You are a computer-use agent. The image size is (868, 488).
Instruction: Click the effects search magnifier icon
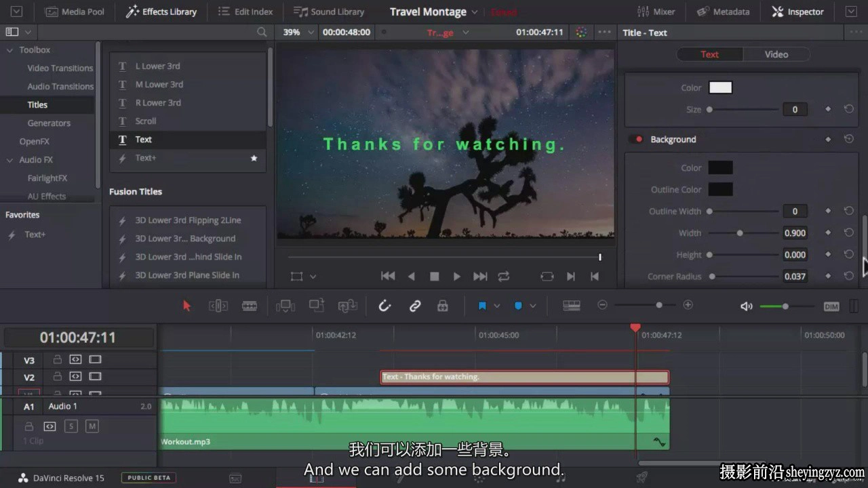pyautogui.click(x=262, y=32)
